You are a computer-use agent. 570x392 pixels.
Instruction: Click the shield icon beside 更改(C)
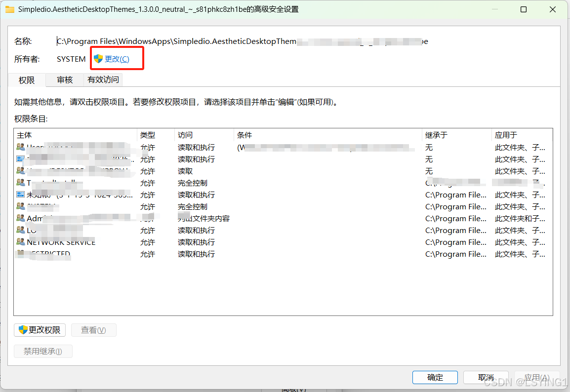(x=98, y=59)
